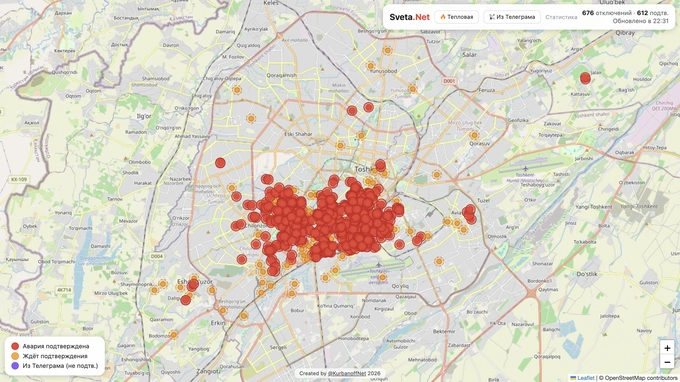The width and height of the screenshot is (680, 382).
Task: Toggle the Из Телеграма reports layer
Action: click(512, 17)
